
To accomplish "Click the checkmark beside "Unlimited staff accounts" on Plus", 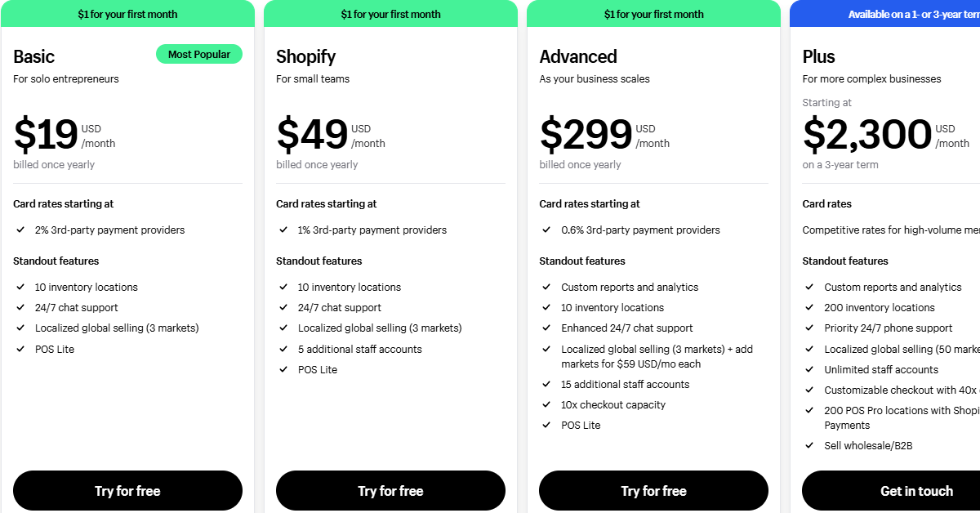I will click(809, 369).
